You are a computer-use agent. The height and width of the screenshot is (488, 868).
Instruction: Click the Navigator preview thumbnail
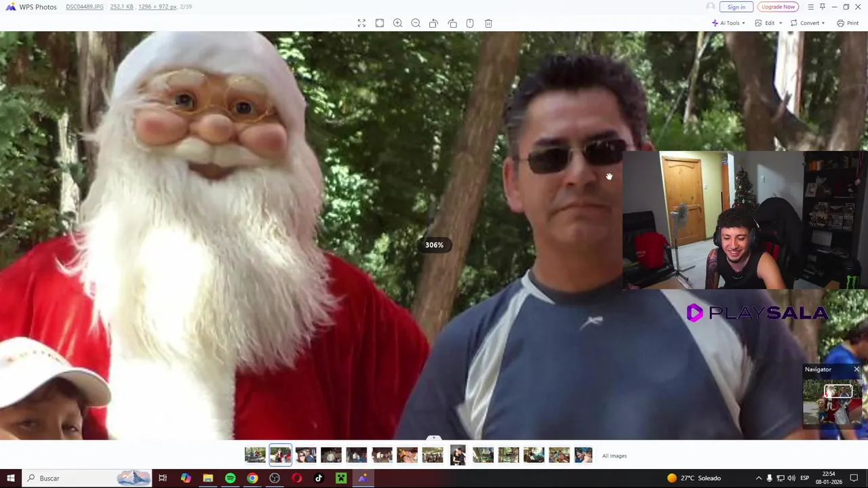point(833,401)
